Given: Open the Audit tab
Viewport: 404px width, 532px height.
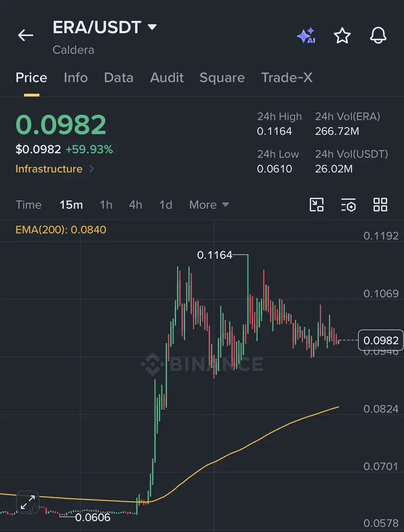Looking at the screenshot, I should click(167, 78).
